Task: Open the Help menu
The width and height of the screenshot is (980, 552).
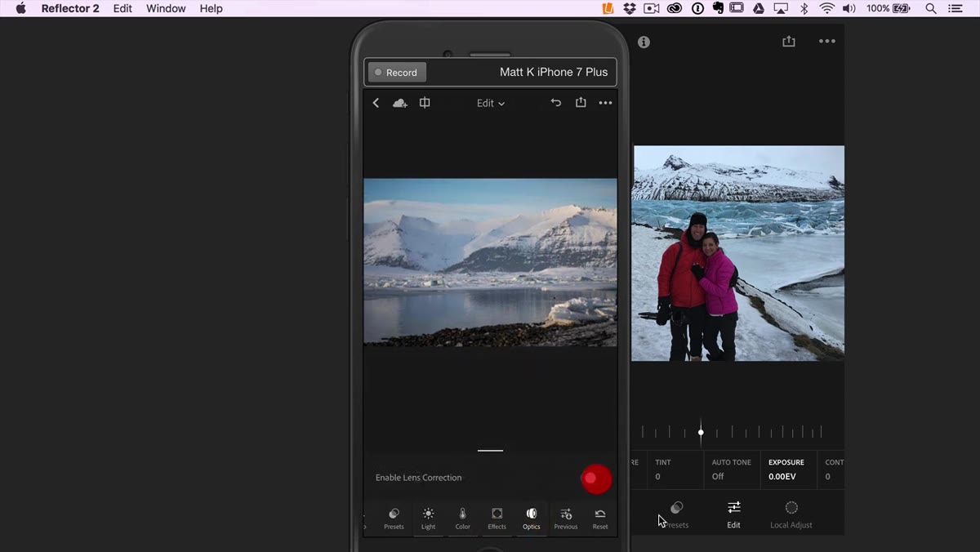Action: point(211,8)
